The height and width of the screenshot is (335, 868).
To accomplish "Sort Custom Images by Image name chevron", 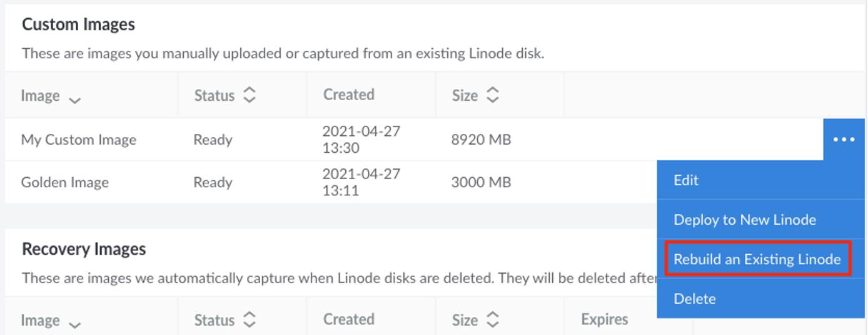I will pyautogui.click(x=74, y=99).
